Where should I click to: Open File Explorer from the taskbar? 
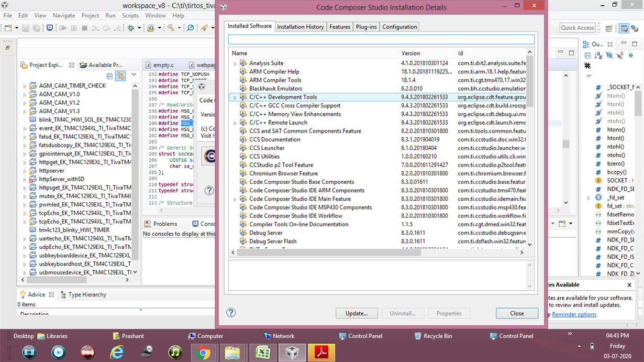point(233,353)
